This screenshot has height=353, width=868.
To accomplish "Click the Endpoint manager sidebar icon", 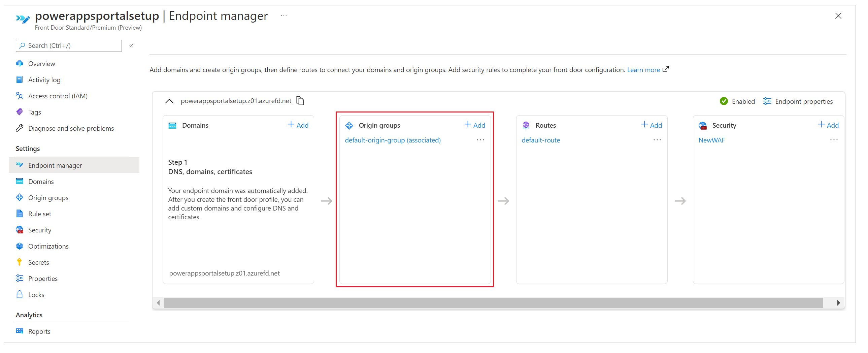I will pyautogui.click(x=20, y=165).
